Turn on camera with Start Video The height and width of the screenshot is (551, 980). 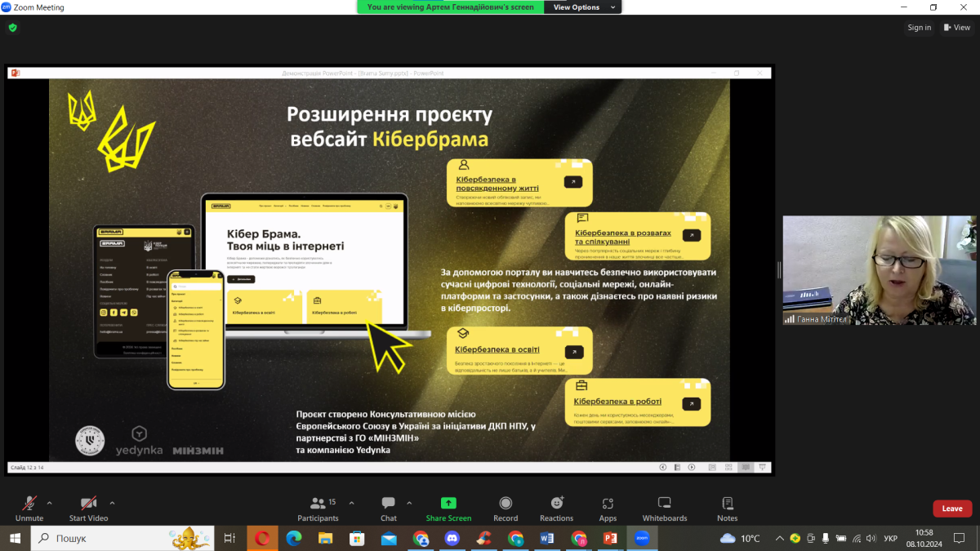pyautogui.click(x=88, y=508)
